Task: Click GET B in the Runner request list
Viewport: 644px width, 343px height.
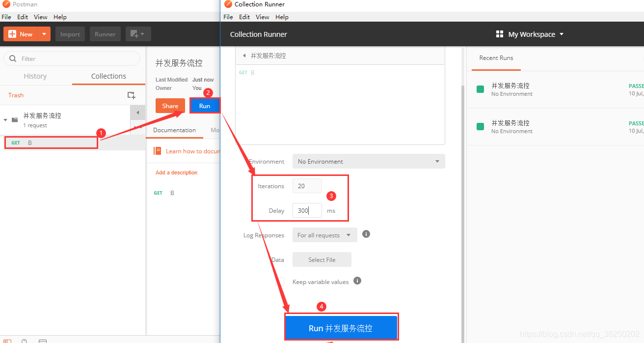Action: tap(247, 73)
